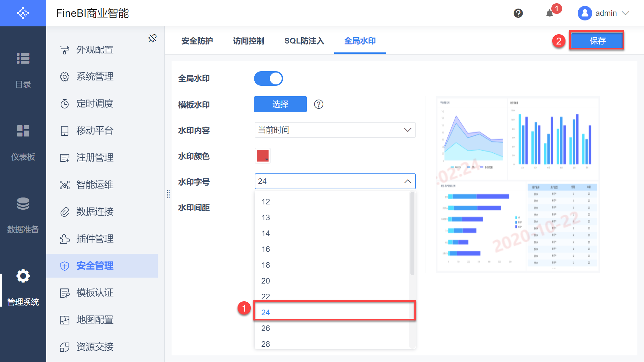
Task: Switch to the SQL防注入 tab
Action: (x=304, y=41)
